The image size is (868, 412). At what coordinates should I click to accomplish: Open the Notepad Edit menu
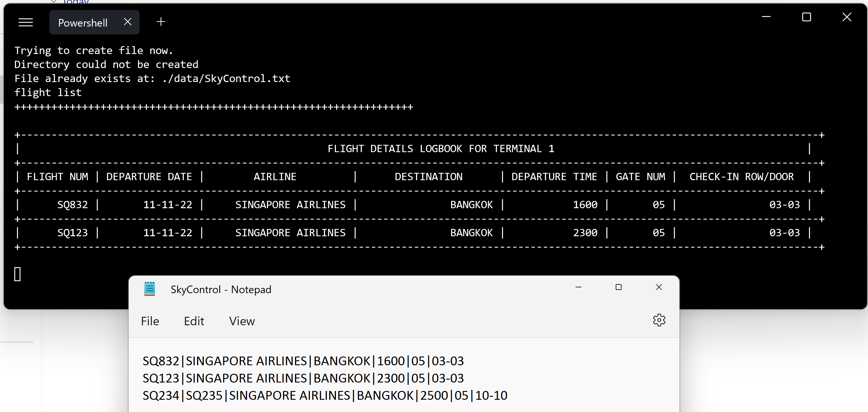[194, 321]
